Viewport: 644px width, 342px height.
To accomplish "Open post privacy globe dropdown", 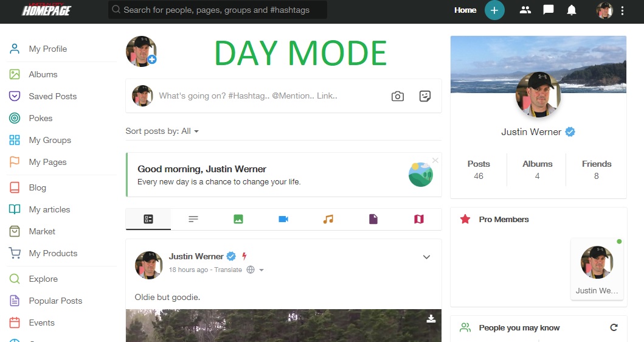I will tap(255, 270).
